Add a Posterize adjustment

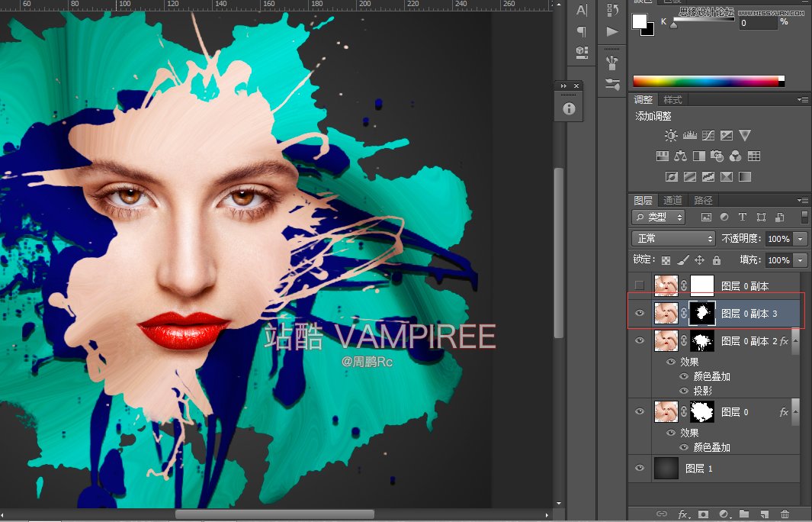(x=690, y=177)
